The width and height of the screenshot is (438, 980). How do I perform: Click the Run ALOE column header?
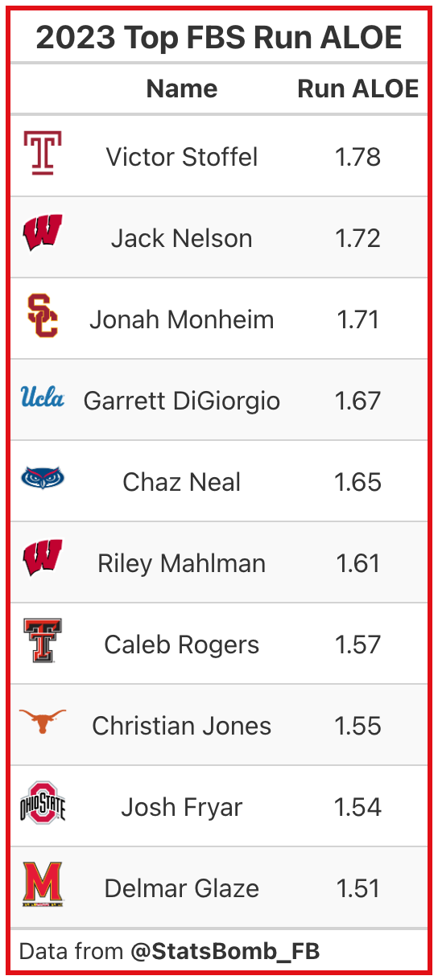point(358,89)
